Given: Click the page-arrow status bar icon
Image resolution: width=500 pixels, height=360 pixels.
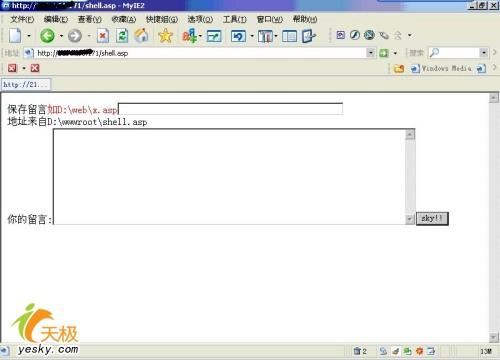Looking at the screenshot, I should click(x=431, y=351).
